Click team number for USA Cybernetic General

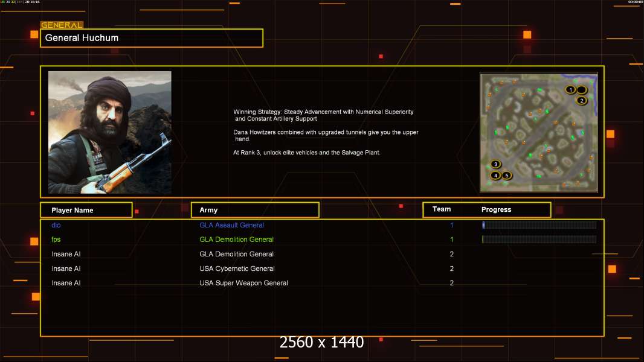coord(452,268)
